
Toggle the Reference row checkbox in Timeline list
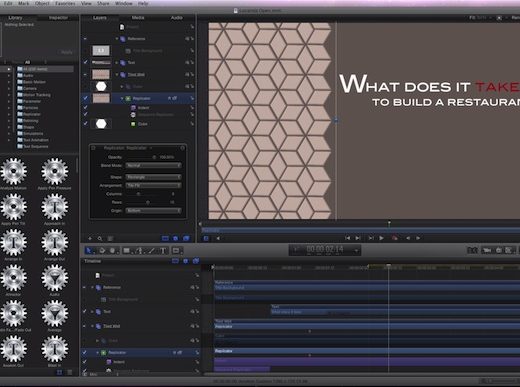tap(85, 287)
